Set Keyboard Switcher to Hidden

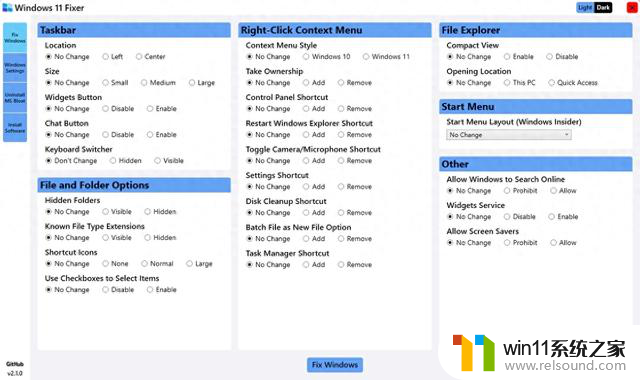coord(125,160)
